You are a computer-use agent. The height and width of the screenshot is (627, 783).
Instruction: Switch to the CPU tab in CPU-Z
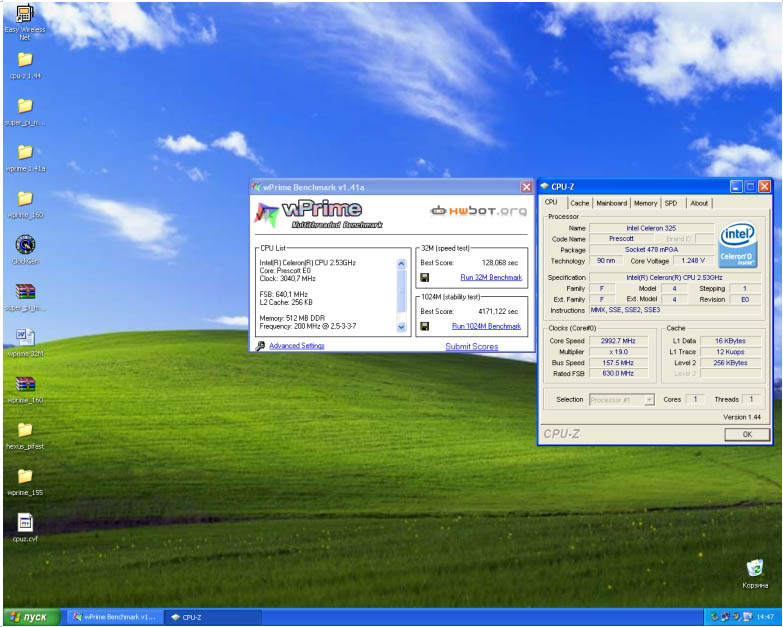click(x=551, y=202)
